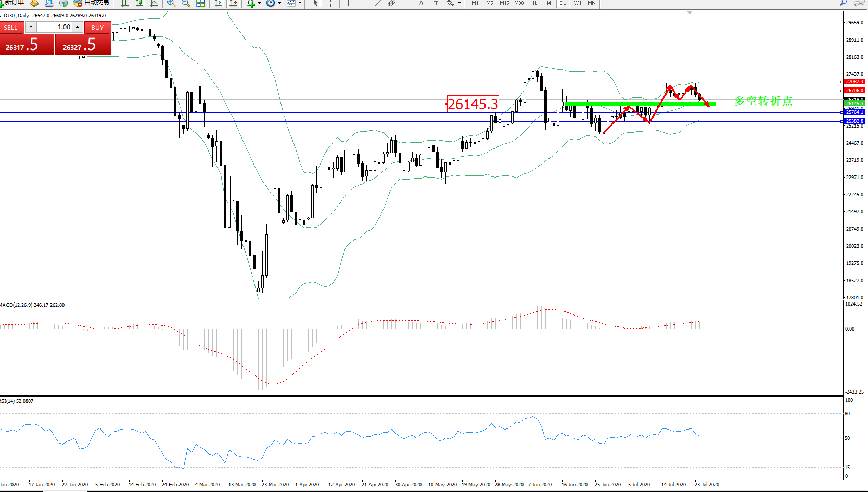Click the zoom out magnifier icon
This screenshot has height=492, width=868.
[x=185, y=3]
